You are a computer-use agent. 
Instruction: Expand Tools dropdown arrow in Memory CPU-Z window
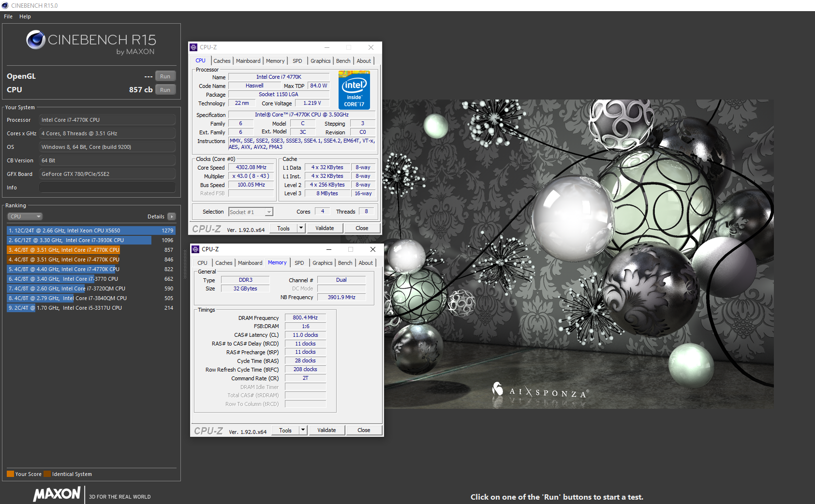click(303, 430)
